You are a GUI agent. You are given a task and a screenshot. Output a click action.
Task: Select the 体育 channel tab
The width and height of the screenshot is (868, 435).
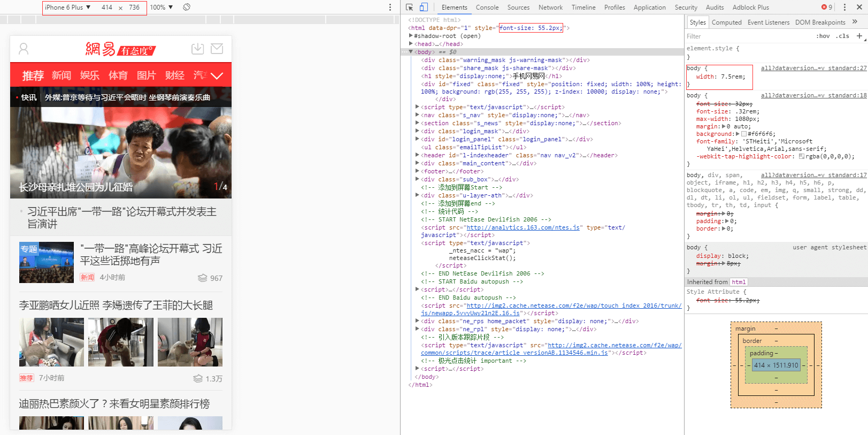(118, 75)
